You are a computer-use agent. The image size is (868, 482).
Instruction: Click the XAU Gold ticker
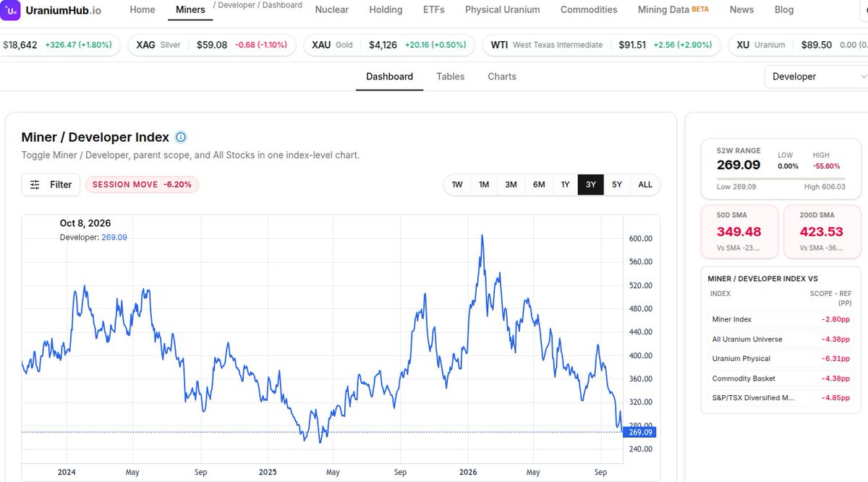click(x=389, y=45)
